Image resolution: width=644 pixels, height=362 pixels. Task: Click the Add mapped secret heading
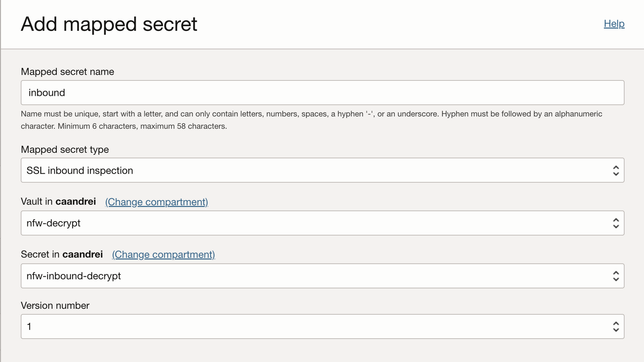(x=109, y=24)
